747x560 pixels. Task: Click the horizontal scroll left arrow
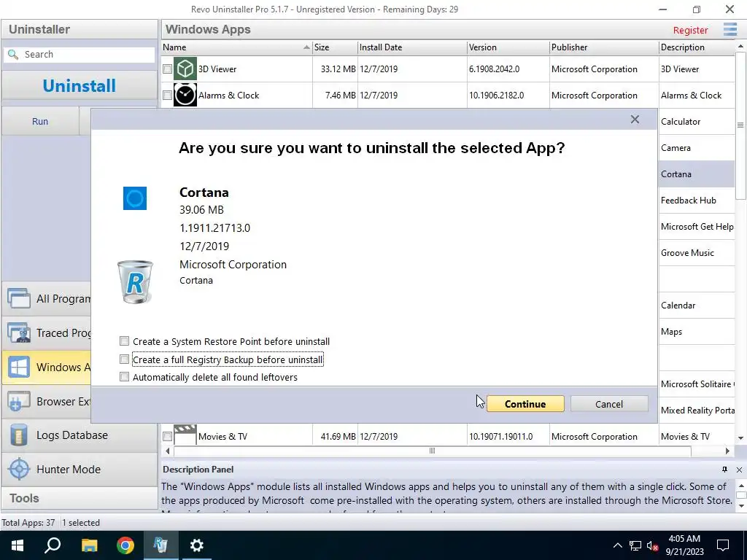(x=167, y=451)
